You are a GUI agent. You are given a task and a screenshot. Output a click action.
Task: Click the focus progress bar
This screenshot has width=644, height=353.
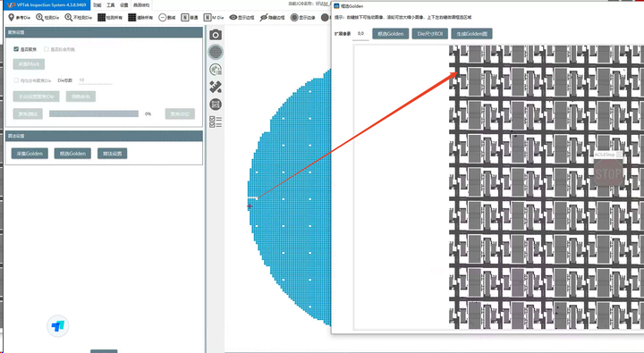(x=94, y=113)
